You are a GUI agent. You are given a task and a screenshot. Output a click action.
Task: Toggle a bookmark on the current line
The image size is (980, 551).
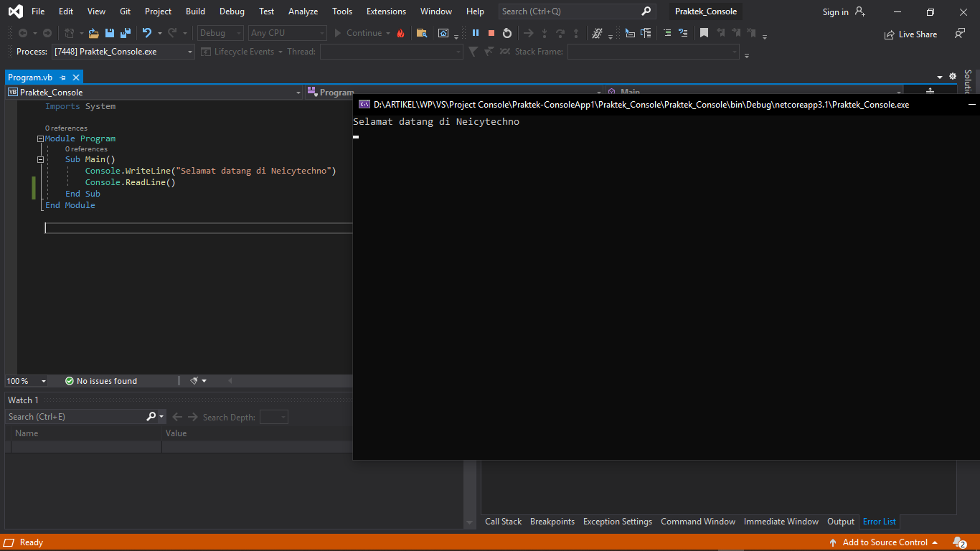pyautogui.click(x=705, y=33)
